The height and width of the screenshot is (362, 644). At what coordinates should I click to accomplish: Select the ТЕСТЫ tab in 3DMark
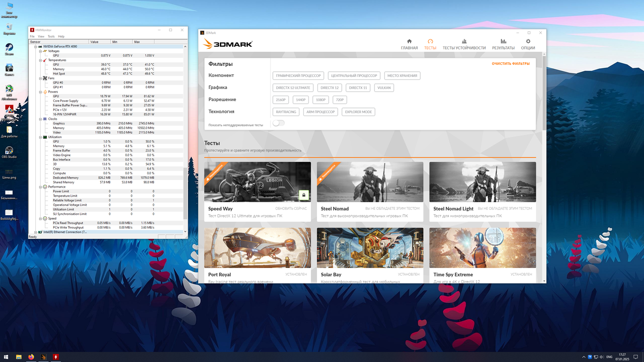430,44
